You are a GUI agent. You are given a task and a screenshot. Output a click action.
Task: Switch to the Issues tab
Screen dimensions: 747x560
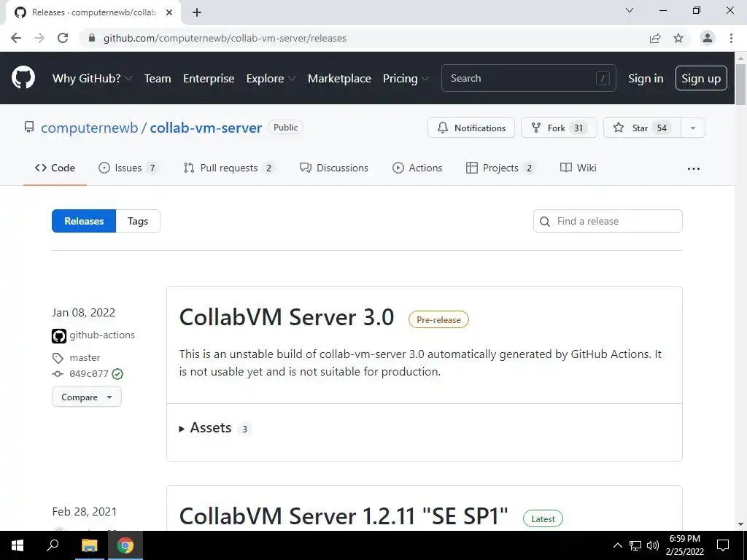coord(128,168)
